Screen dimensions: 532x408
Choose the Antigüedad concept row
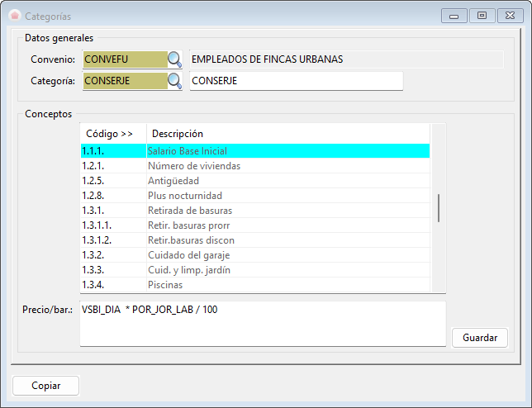[x=254, y=181]
